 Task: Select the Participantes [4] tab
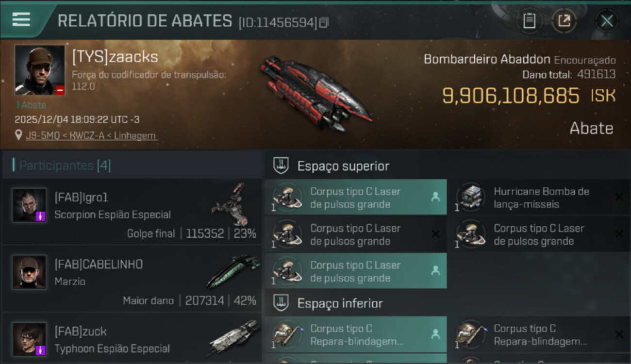(x=65, y=165)
